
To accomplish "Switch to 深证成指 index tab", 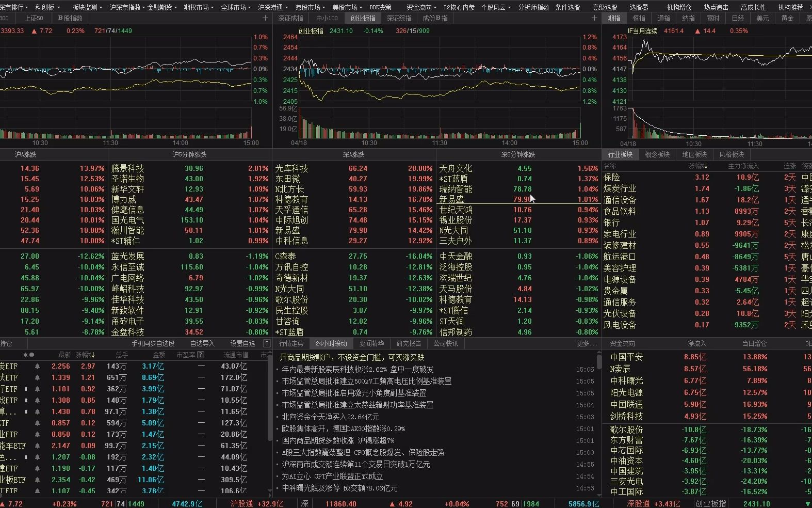I will coord(290,18).
